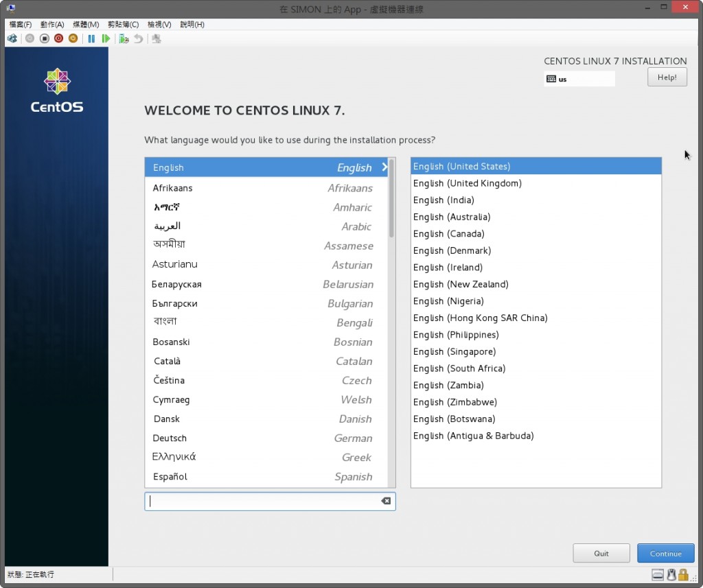
Task: Select Belarusian in language list
Action: [x=266, y=284]
